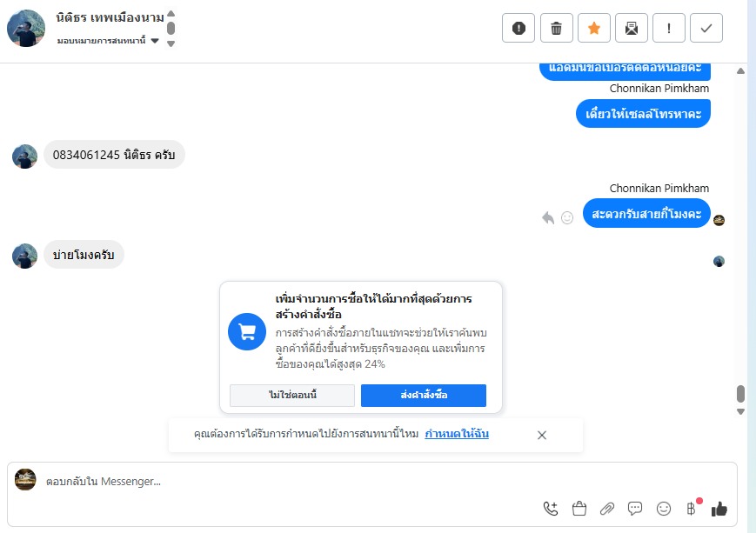Viewport: 756px width, 533px height.
Task: Click the blue 'ส่งคำสั่งซื้อ' button
Action: (x=424, y=396)
